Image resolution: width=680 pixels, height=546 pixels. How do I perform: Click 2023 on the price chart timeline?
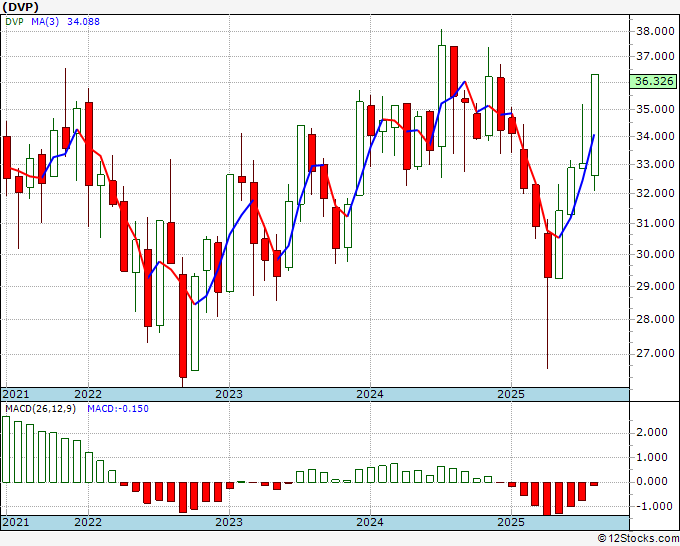[x=229, y=394]
